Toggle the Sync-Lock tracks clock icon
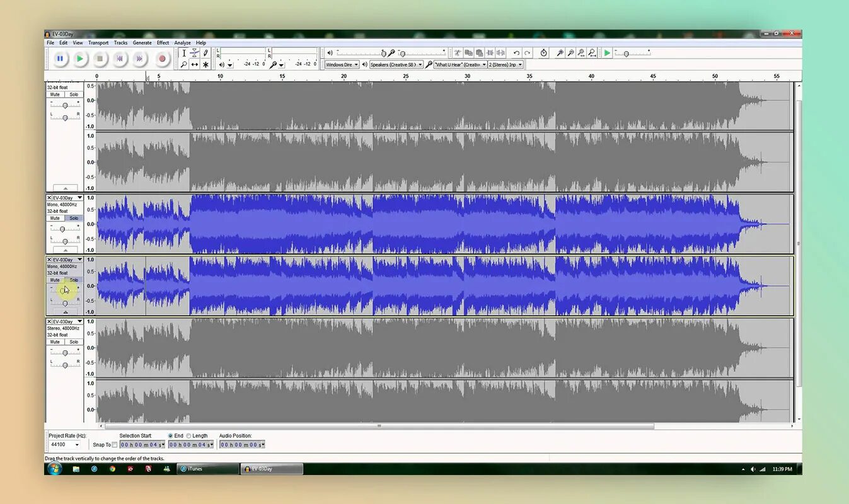The width and height of the screenshot is (849, 504). coord(543,53)
